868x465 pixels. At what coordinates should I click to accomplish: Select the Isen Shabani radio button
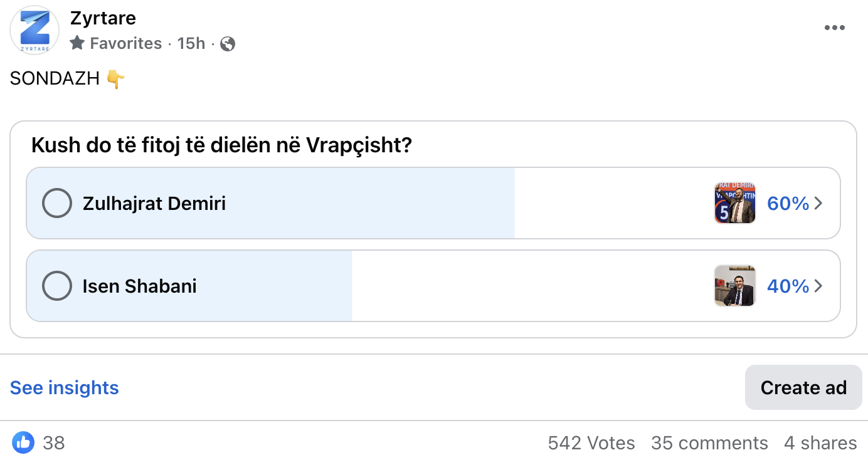[x=57, y=286]
